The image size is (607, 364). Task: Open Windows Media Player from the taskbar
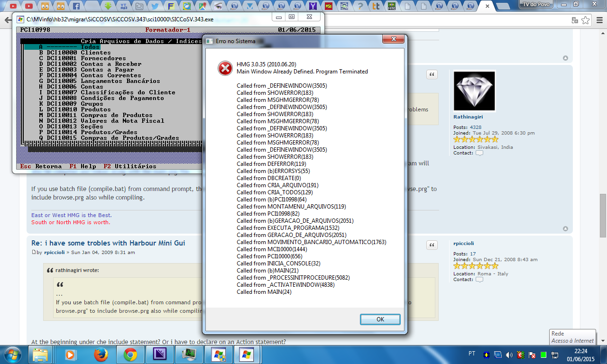pyautogui.click(x=71, y=355)
